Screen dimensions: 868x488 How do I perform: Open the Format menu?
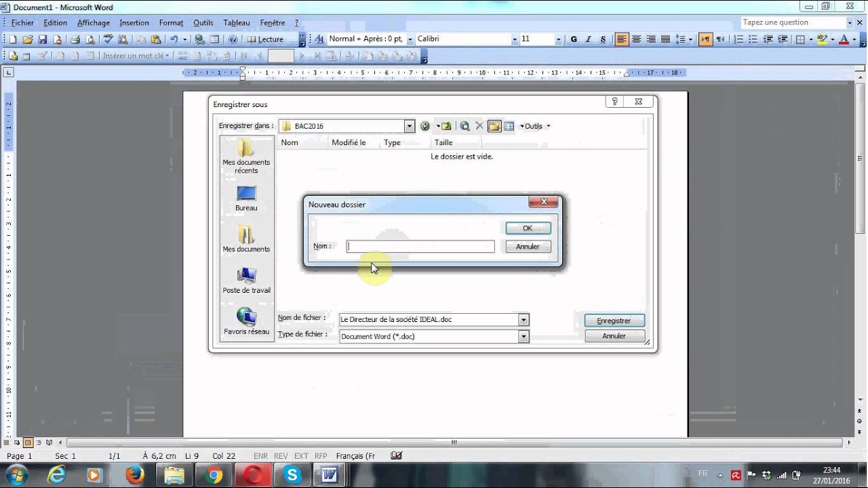172,23
